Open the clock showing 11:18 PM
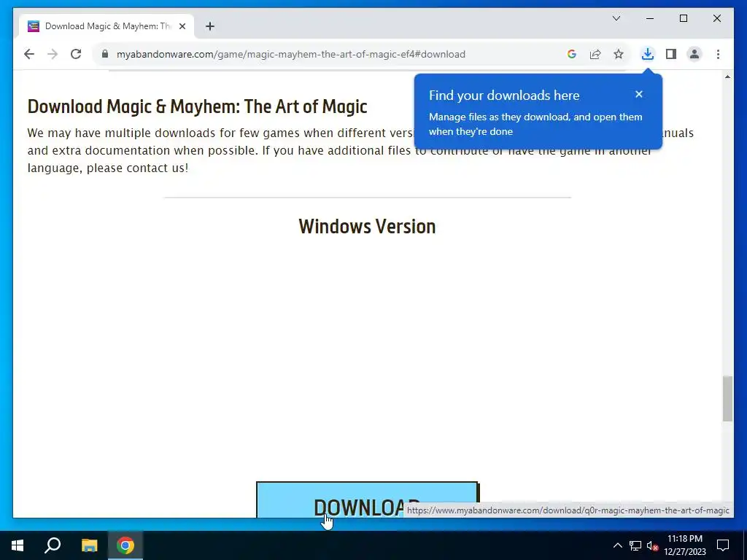 point(684,545)
